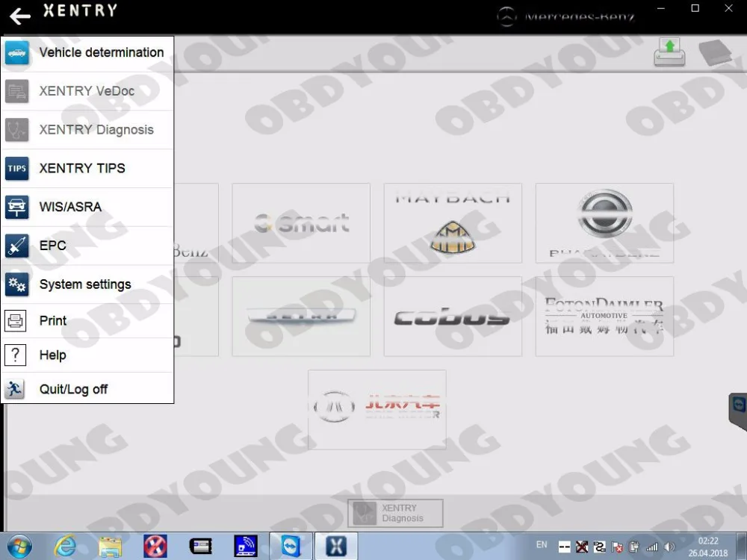The height and width of the screenshot is (560, 747).
Task: Switch to TeamViewer in the taskbar
Action: tap(291, 546)
